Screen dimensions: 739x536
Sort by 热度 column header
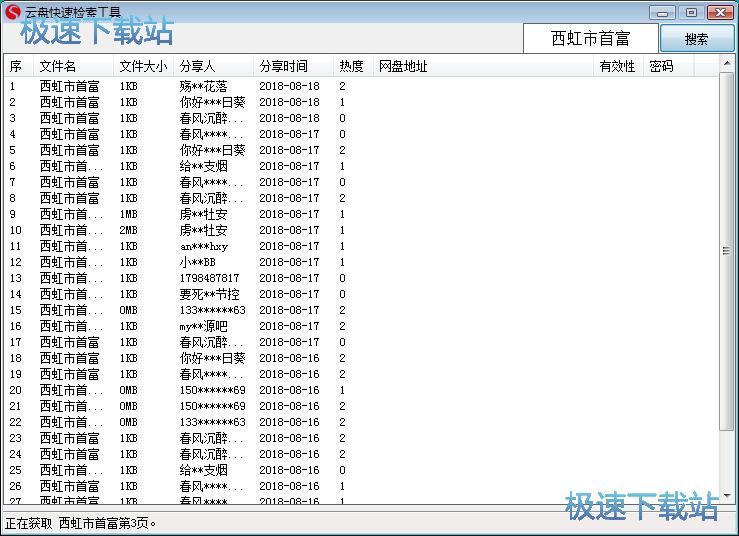point(353,66)
